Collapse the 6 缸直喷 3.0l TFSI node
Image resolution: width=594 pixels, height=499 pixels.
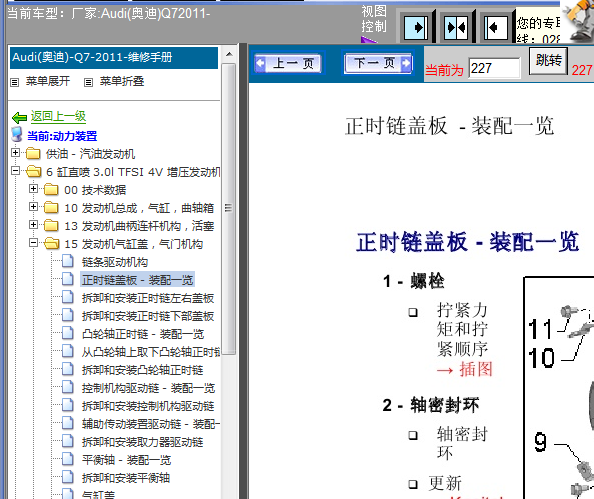(x=15, y=171)
